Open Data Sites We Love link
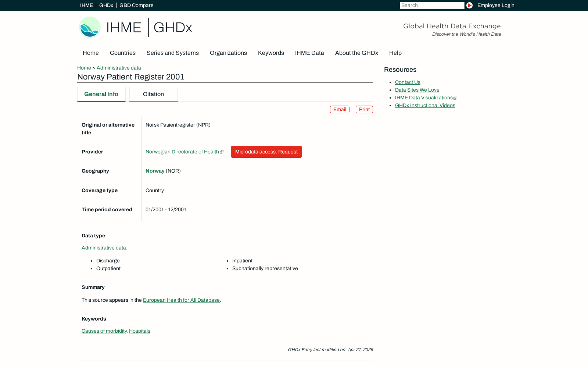 point(417,90)
